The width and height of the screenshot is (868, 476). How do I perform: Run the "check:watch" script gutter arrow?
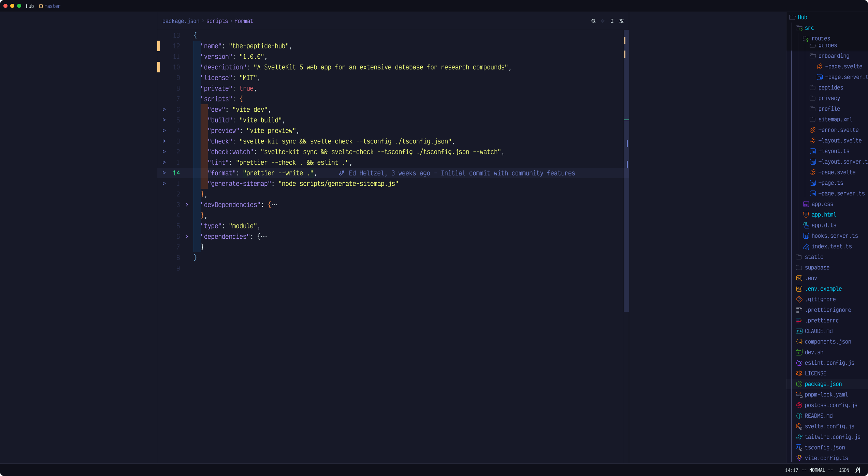(x=164, y=152)
